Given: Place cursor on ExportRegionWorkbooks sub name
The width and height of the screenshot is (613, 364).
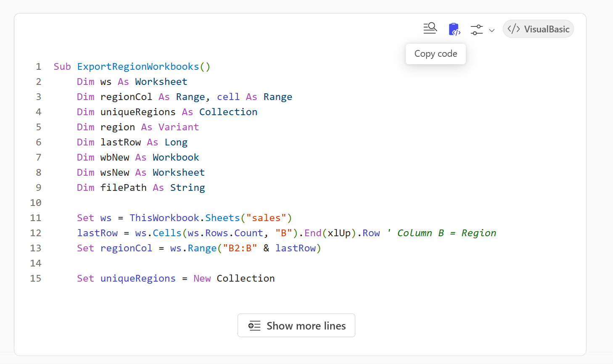Looking at the screenshot, I should coord(138,67).
